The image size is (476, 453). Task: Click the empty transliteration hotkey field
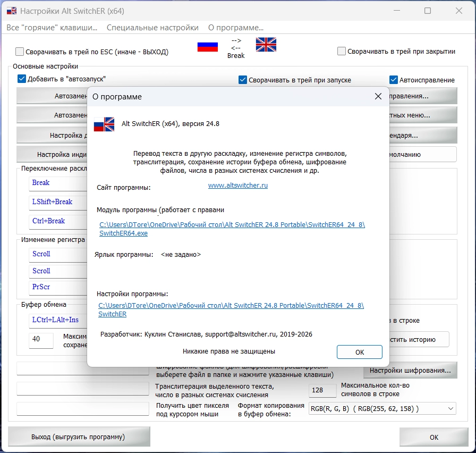(82, 389)
